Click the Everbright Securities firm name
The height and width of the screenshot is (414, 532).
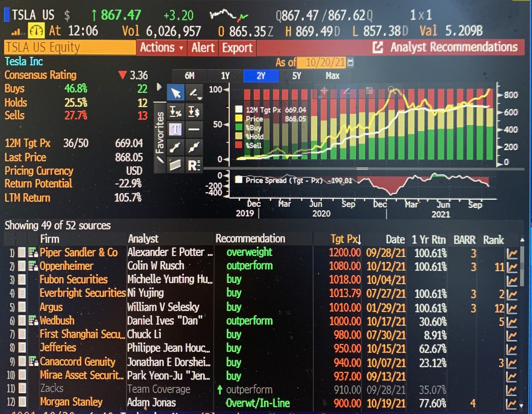[83, 293]
